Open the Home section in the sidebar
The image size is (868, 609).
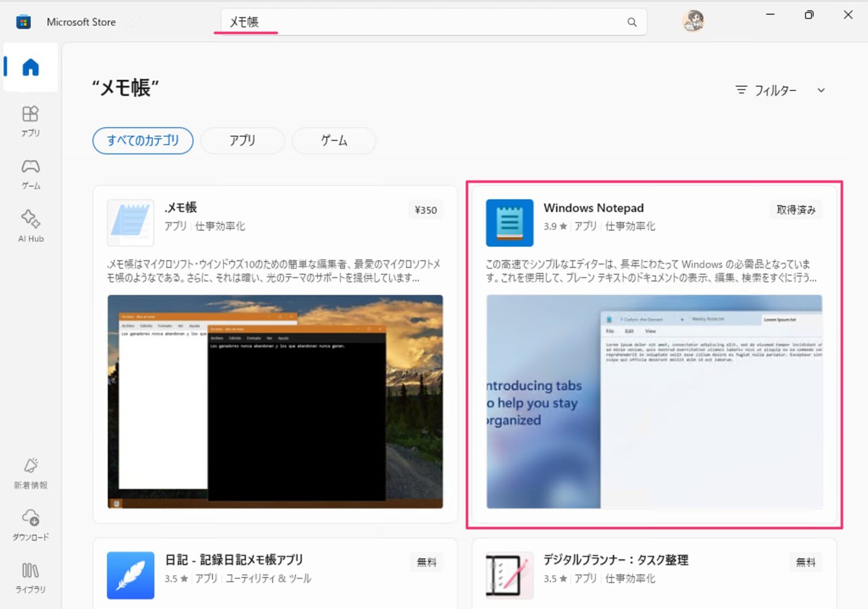30,67
